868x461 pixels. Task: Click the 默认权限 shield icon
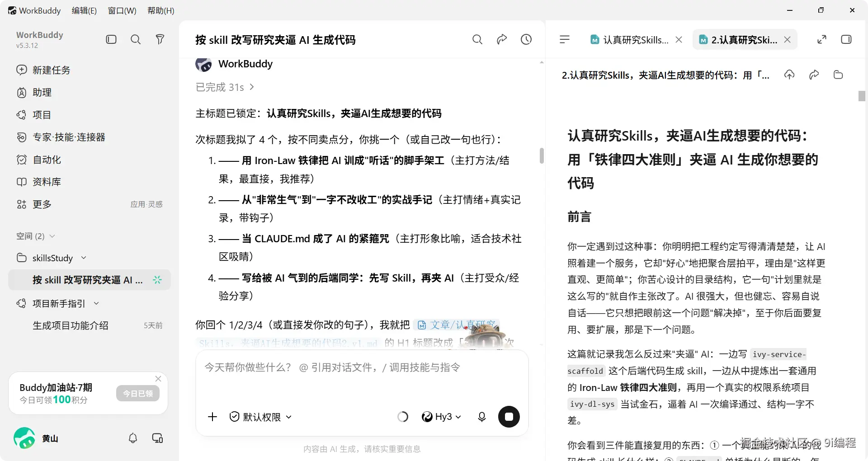click(234, 417)
